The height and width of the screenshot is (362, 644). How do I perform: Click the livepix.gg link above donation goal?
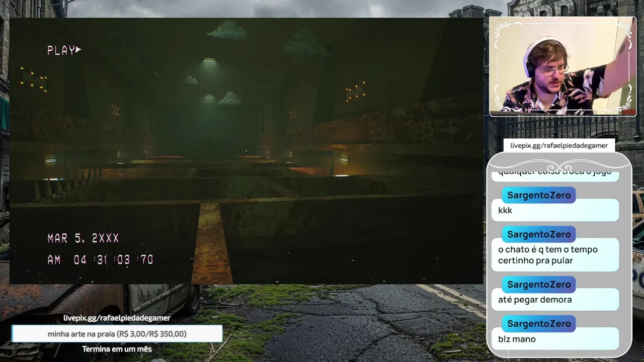click(x=117, y=318)
